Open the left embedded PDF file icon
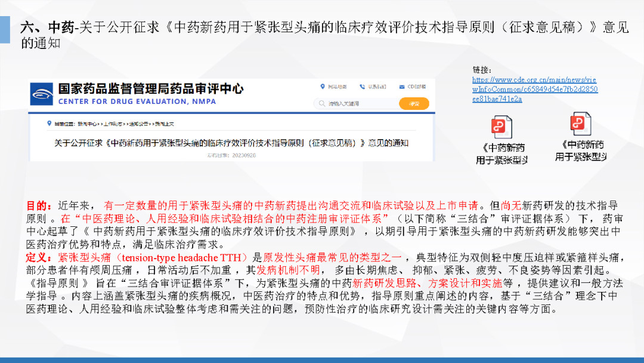This screenshot has height=363, width=644. 499,127
